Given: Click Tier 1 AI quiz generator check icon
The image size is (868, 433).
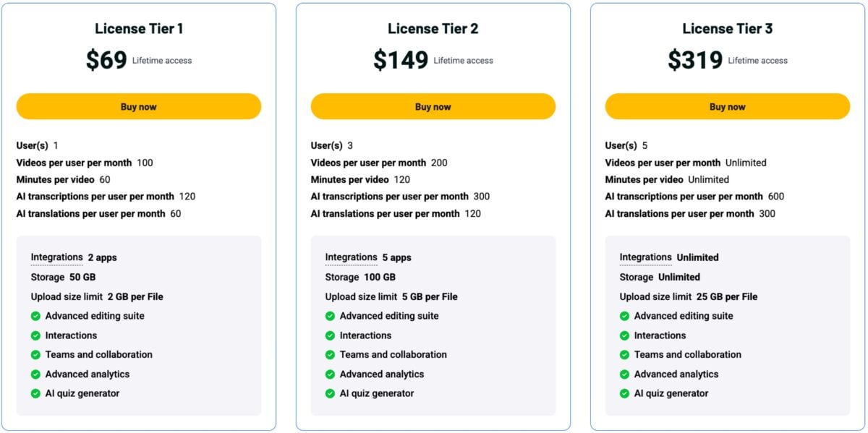Looking at the screenshot, I should pyautogui.click(x=35, y=393).
